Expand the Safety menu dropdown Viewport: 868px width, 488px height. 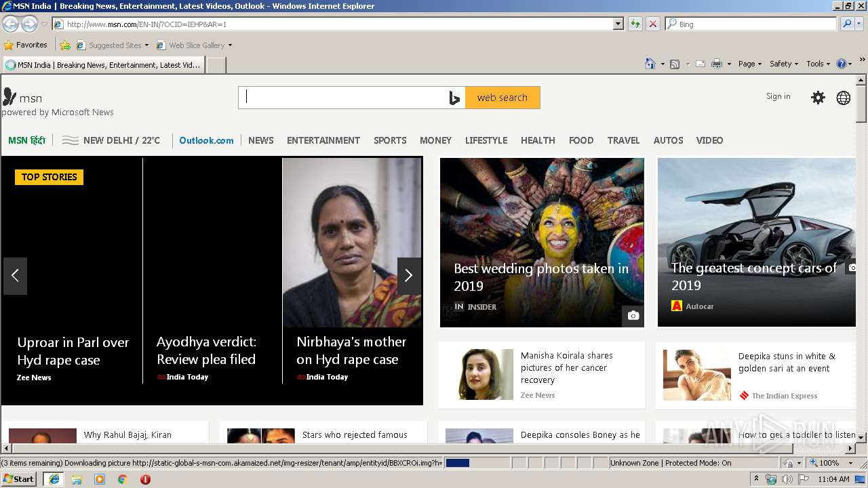(x=784, y=64)
